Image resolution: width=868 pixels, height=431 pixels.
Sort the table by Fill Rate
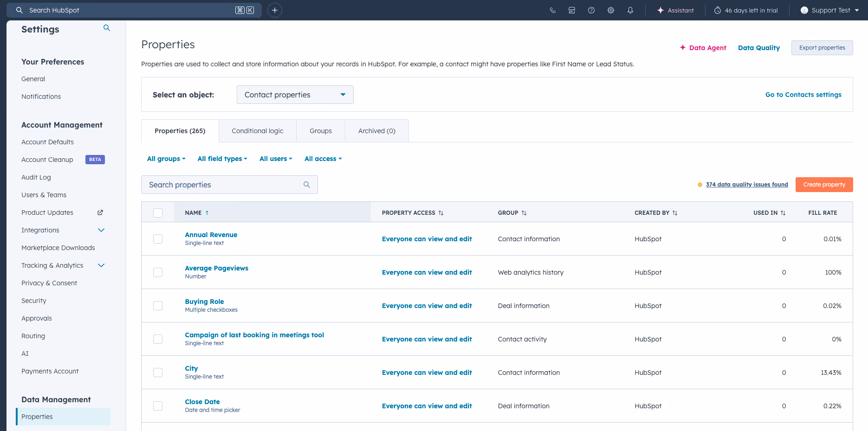pos(823,212)
